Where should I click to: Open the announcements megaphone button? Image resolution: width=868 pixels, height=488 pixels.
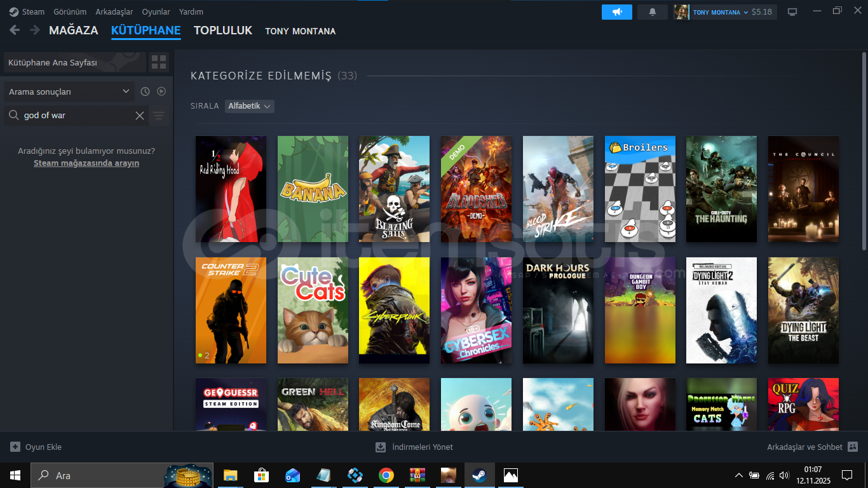click(x=616, y=12)
